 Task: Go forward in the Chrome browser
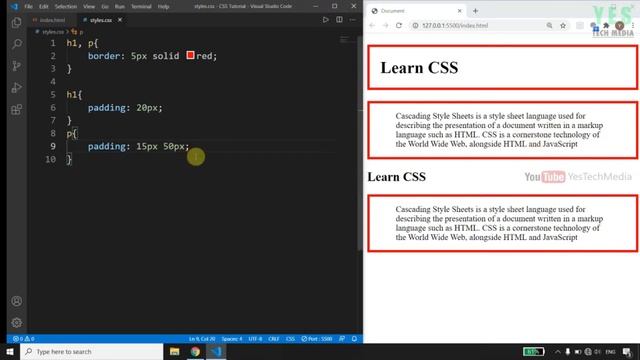pyautogui.click(x=385, y=25)
